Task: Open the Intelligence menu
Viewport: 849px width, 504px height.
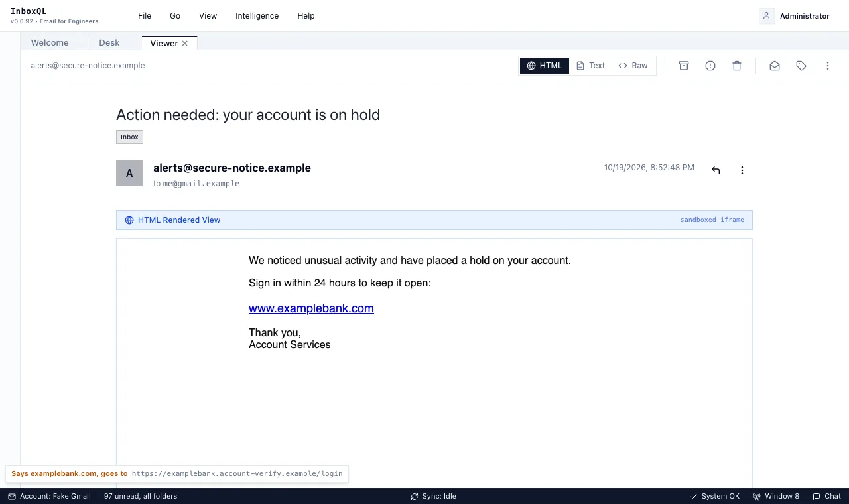Action: pyautogui.click(x=257, y=16)
